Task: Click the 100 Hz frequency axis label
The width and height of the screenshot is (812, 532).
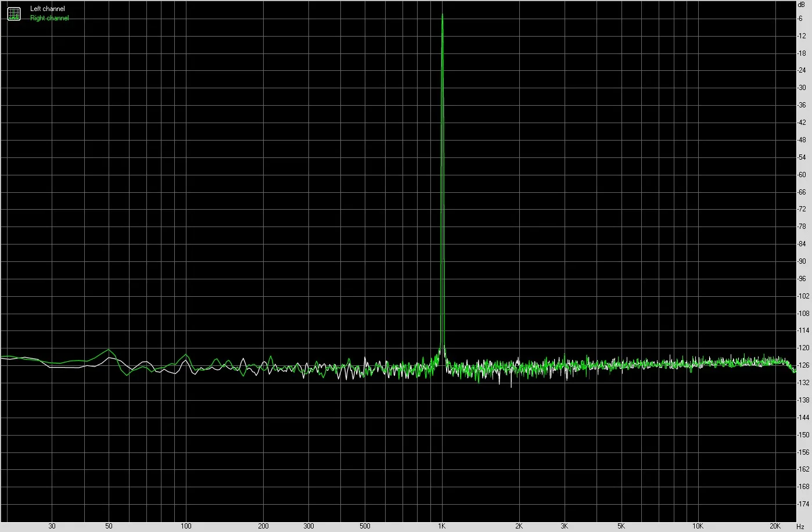Action: tap(186, 526)
